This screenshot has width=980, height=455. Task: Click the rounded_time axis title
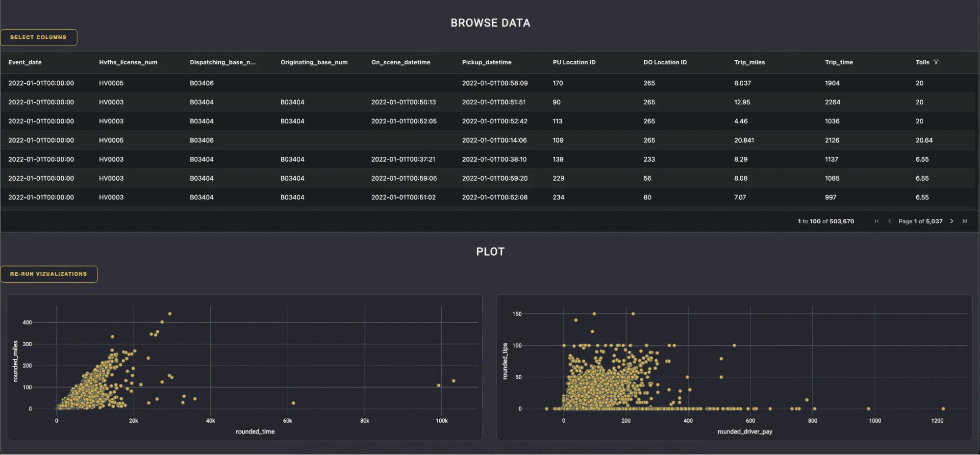click(255, 432)
